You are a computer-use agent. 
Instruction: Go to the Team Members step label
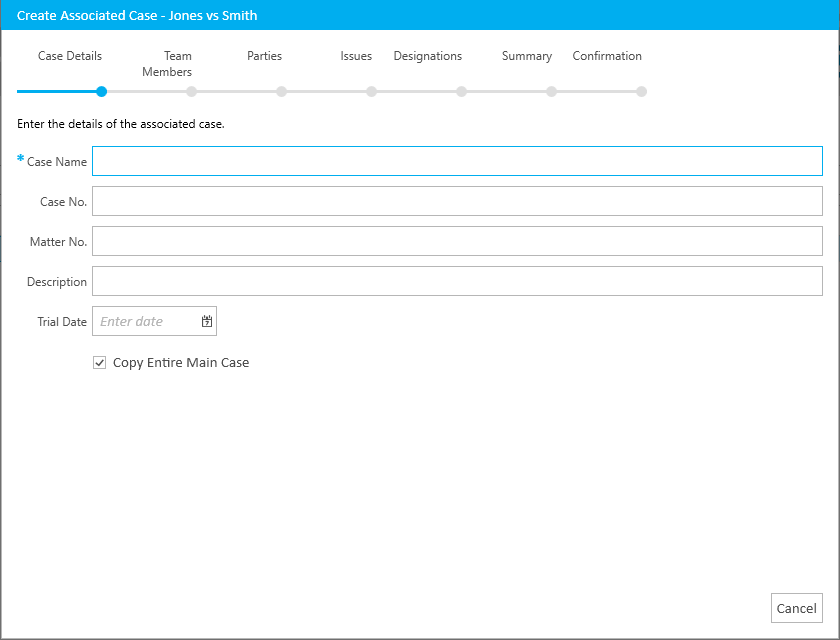point(168,64)
